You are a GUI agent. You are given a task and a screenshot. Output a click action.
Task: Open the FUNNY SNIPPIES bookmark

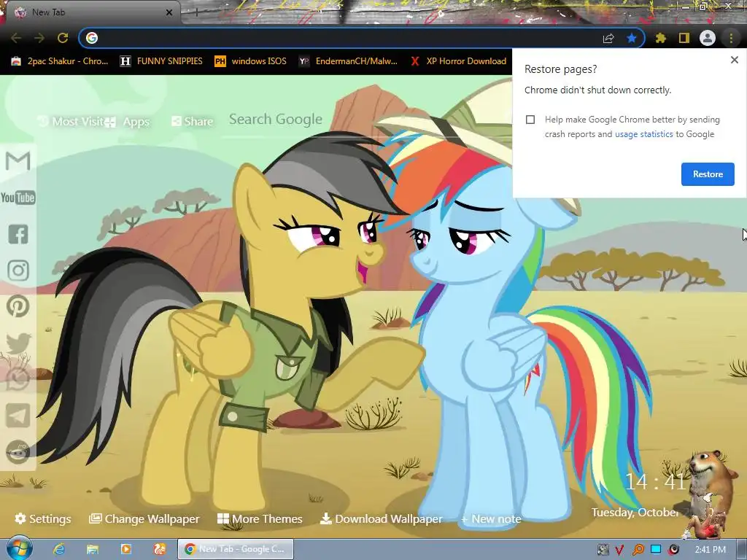(161, 61)
